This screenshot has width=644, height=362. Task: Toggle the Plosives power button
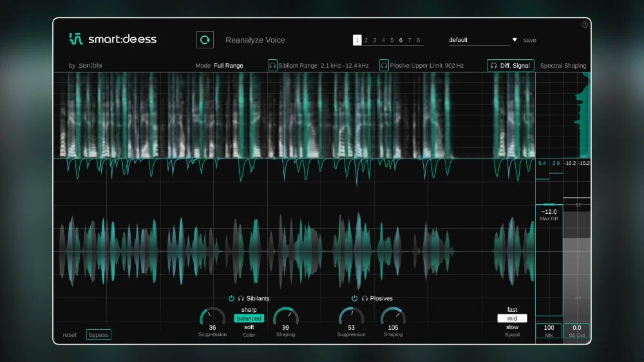[354, 298]
